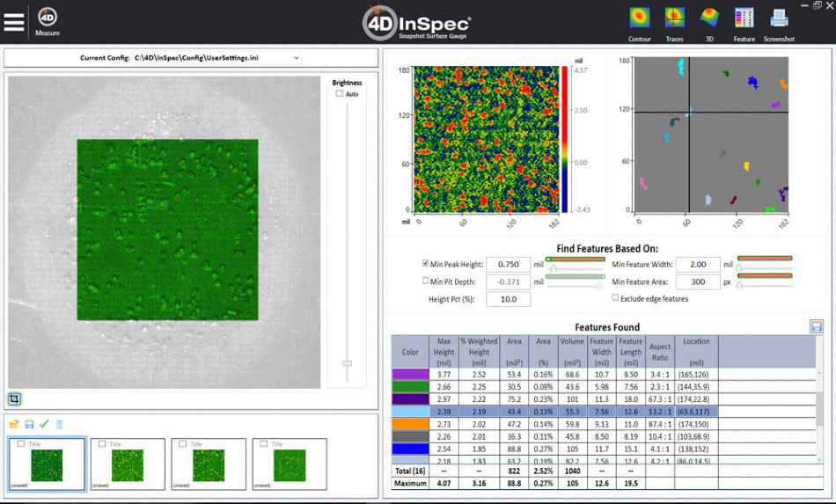Select the fourth measurement thumbnail

click(x=289, y=464)
